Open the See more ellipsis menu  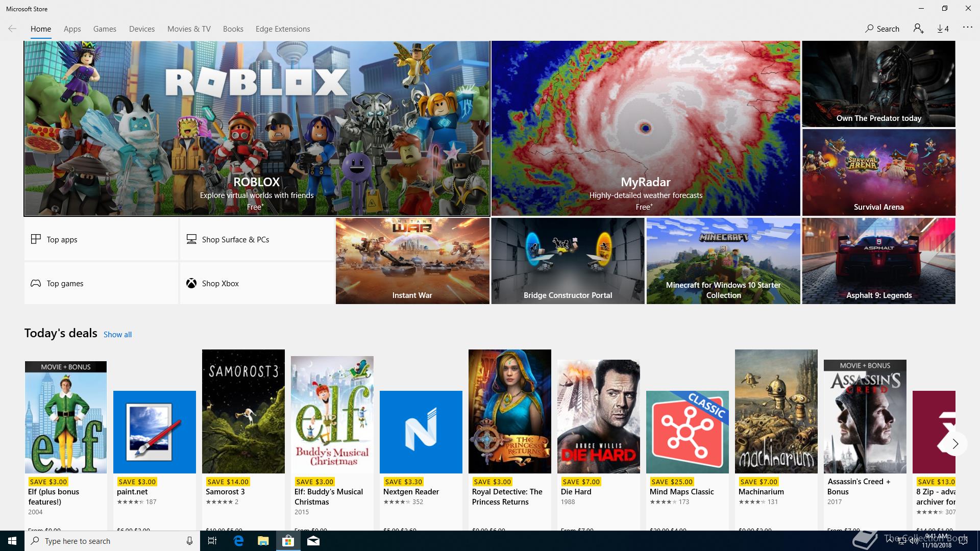[x=967, y=27]
